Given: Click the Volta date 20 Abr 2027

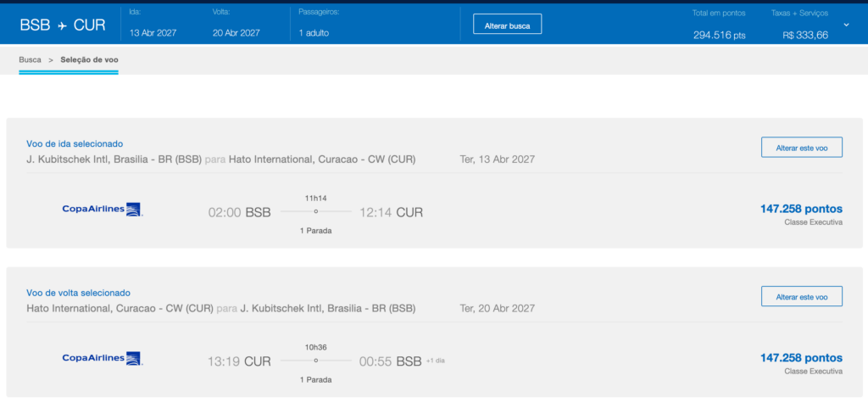Looking at the screenshot, I should tap(236, 33).
